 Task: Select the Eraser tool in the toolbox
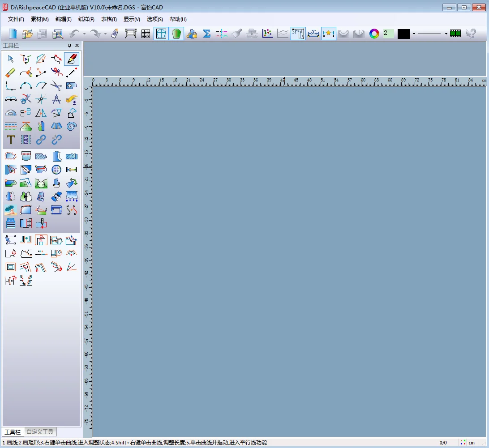[x=11, y=72]
